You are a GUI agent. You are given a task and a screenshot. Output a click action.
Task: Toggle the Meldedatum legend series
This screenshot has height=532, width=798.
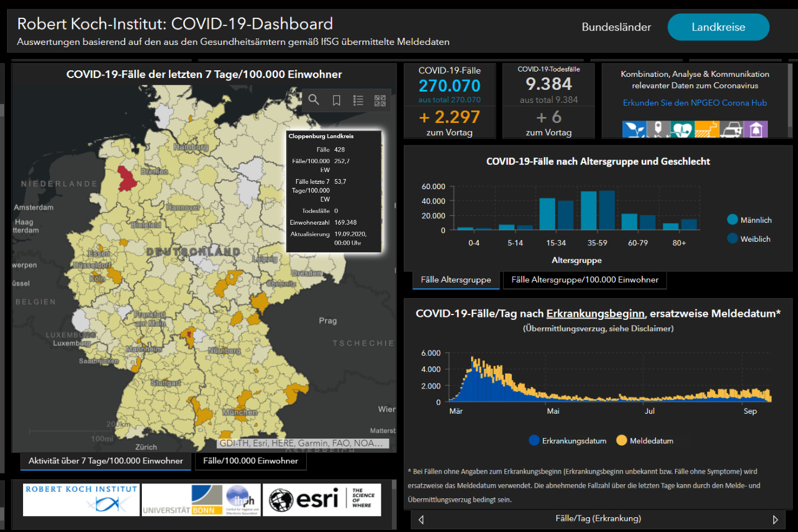645,440
